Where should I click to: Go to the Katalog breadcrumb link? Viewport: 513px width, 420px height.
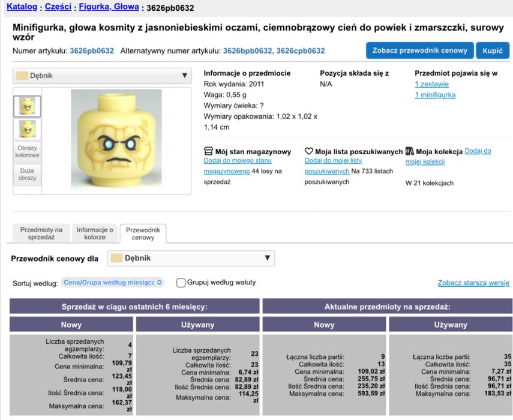click(22, 7)
